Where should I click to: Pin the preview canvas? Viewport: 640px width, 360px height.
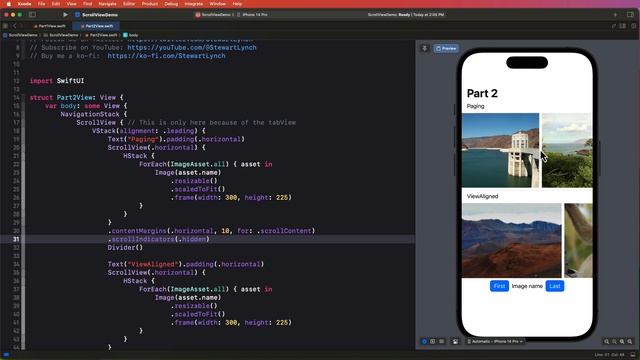point(424,49)
